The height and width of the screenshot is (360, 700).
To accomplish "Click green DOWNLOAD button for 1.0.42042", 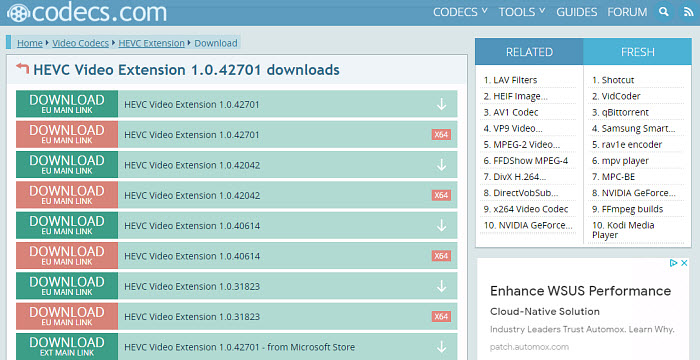I will pyautogui.click(x=67, y=164).
